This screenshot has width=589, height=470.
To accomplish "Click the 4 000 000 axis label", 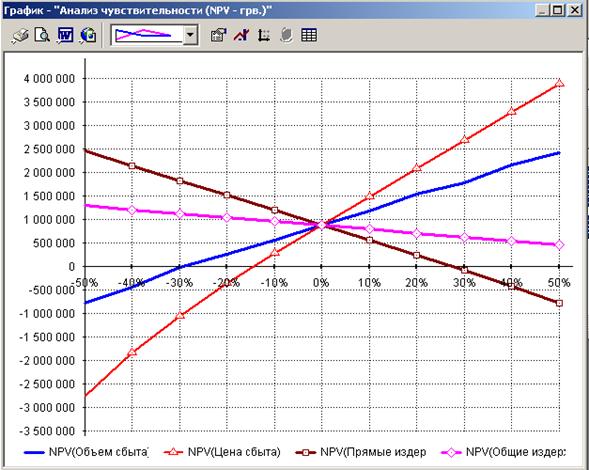I will coord(49,79).
